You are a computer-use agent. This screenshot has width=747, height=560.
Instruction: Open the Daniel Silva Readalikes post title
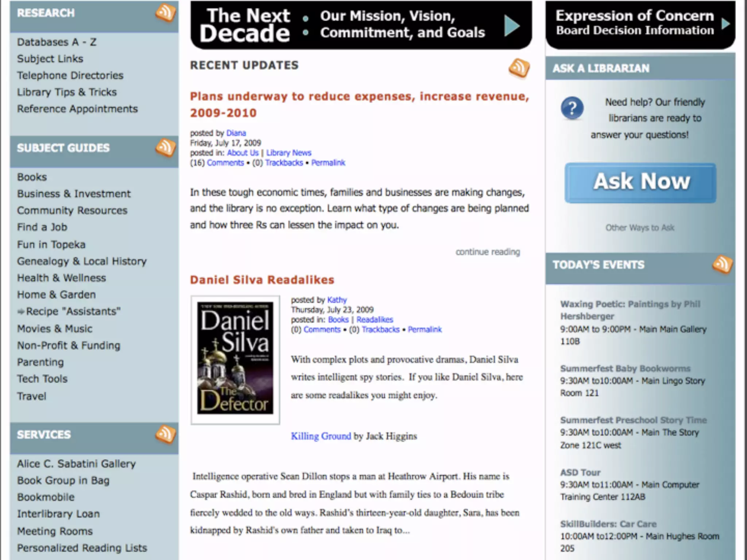tap(262, 280)
